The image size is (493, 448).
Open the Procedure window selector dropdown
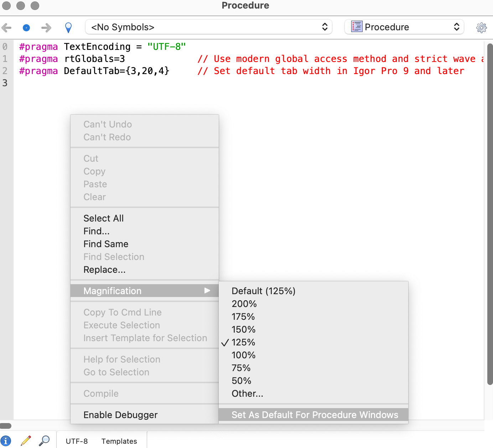[404, 27]
